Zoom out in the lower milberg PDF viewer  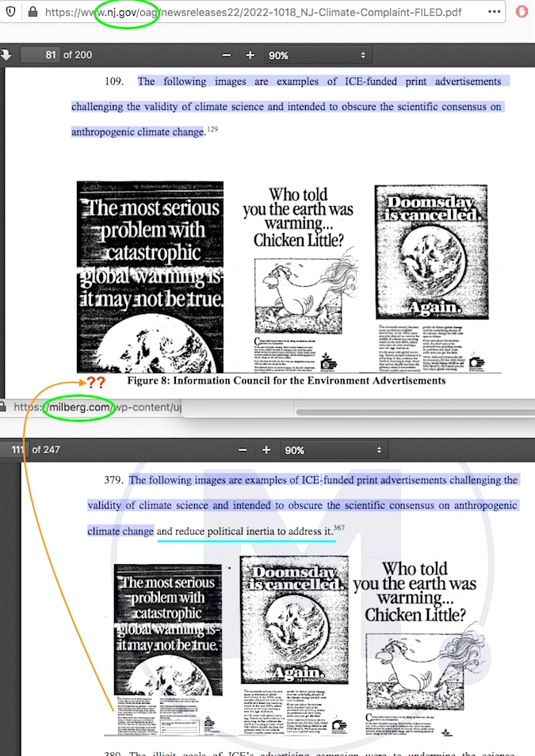243,450
